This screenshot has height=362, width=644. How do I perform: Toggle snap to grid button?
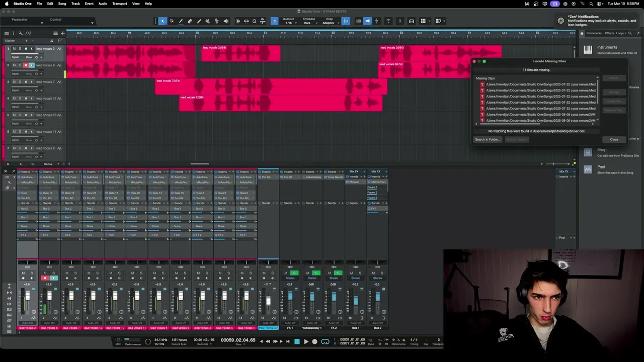point(346,21)
